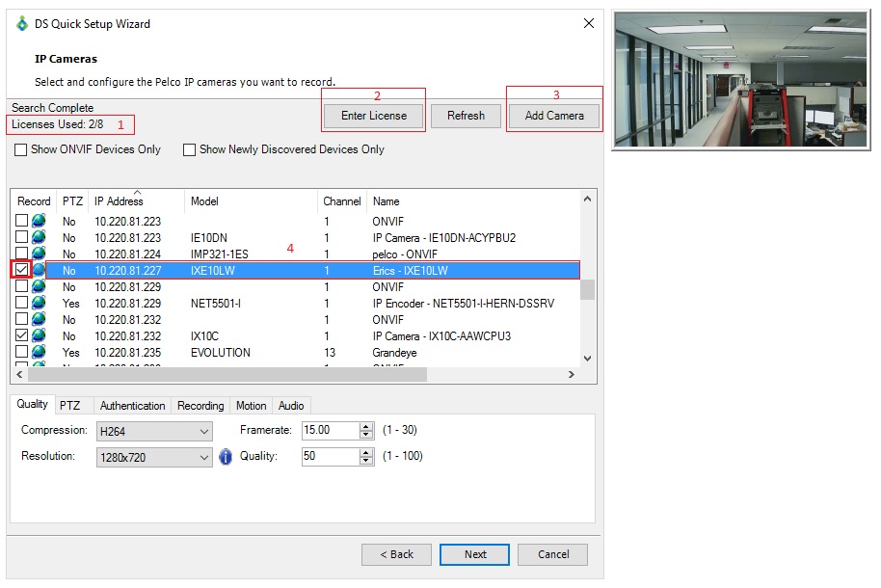The height and width of the screenshot is (588, 881).
Task: Click the camera list scrollbar down arrow
Action: (586, 358)
